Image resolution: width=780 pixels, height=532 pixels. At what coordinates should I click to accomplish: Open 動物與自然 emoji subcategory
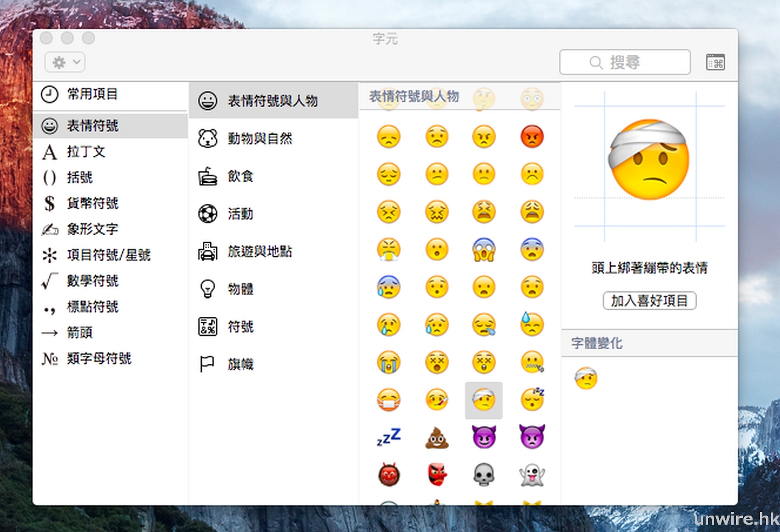[x=260, y=139]
